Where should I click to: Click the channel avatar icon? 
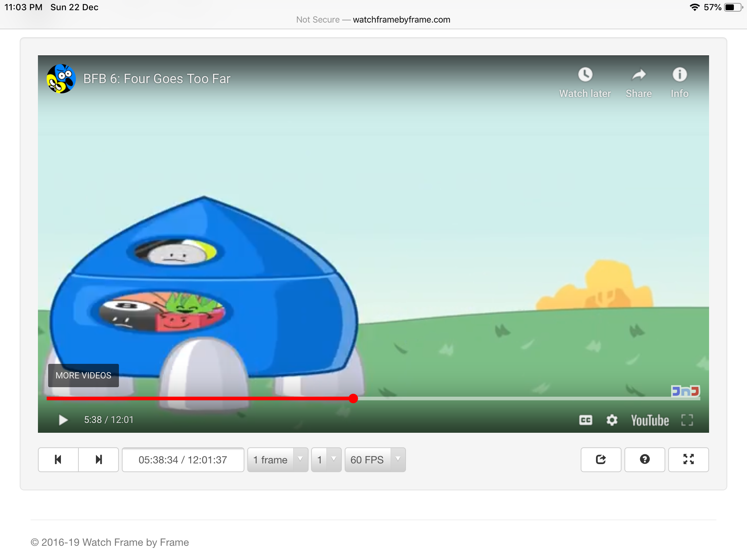point(61,79)
